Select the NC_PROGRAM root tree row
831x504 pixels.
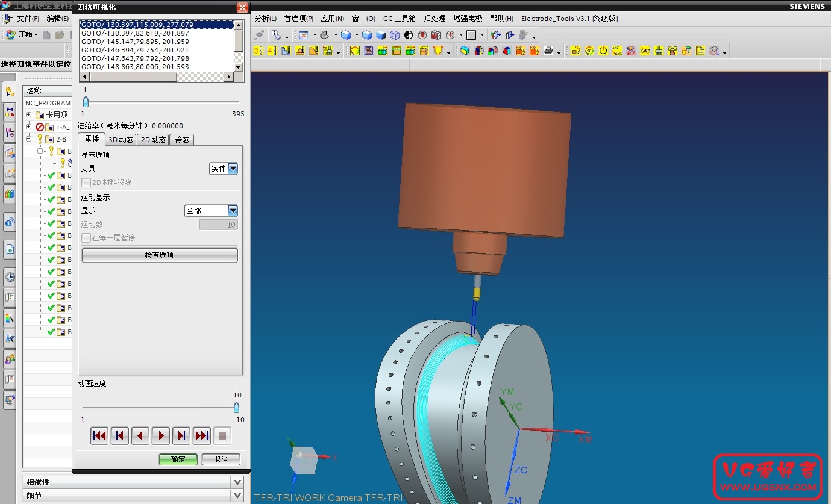tap(48, 103)
